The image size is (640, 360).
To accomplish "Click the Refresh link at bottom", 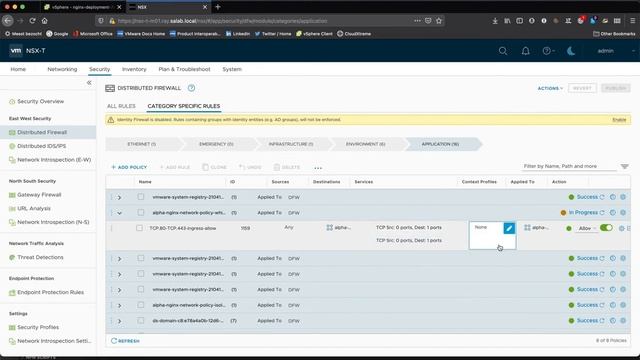I will (x=125, y=341).
